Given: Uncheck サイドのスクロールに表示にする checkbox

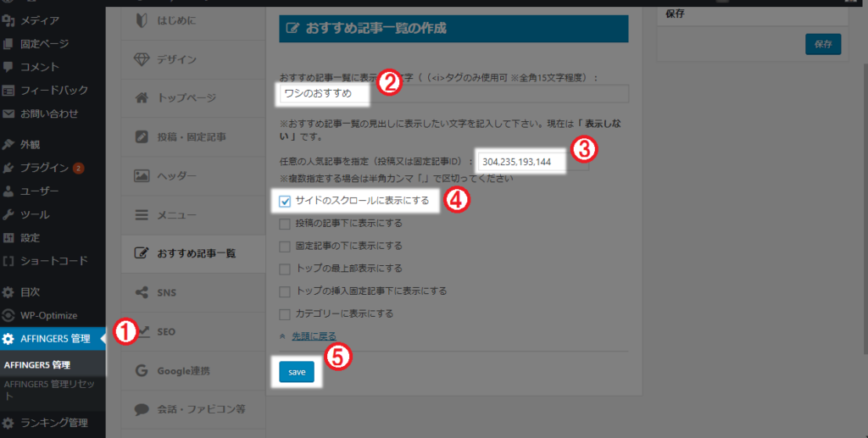Looking at the screenshot, I should click(x=285, y=202).
